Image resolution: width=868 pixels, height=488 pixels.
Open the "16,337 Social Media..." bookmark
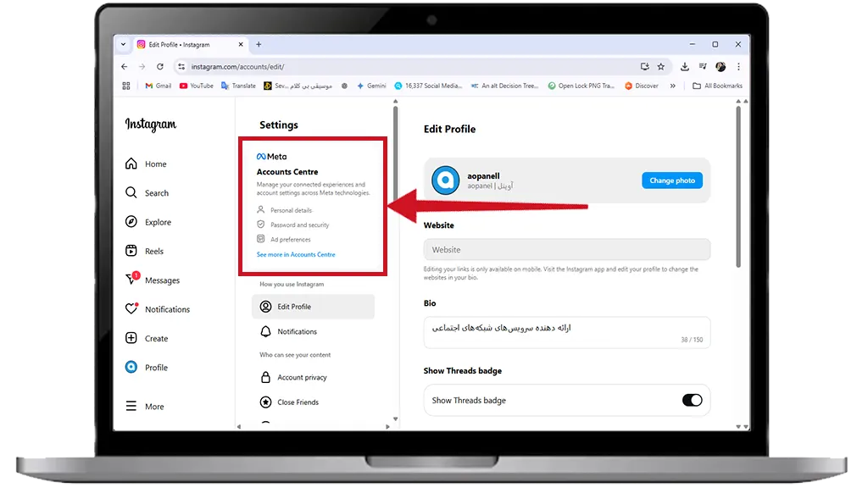428,86
